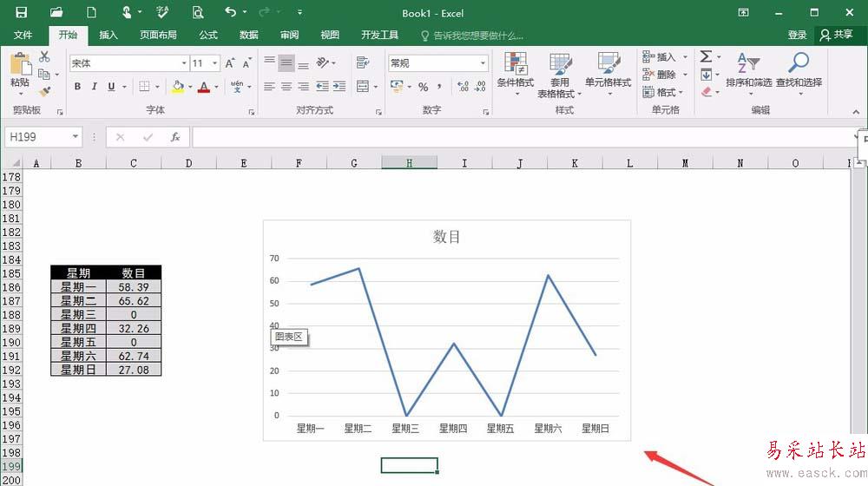This screenshot has width=868, height=486.
Task: Clear contents with eraser icon
Action: (x=707, y=92)
